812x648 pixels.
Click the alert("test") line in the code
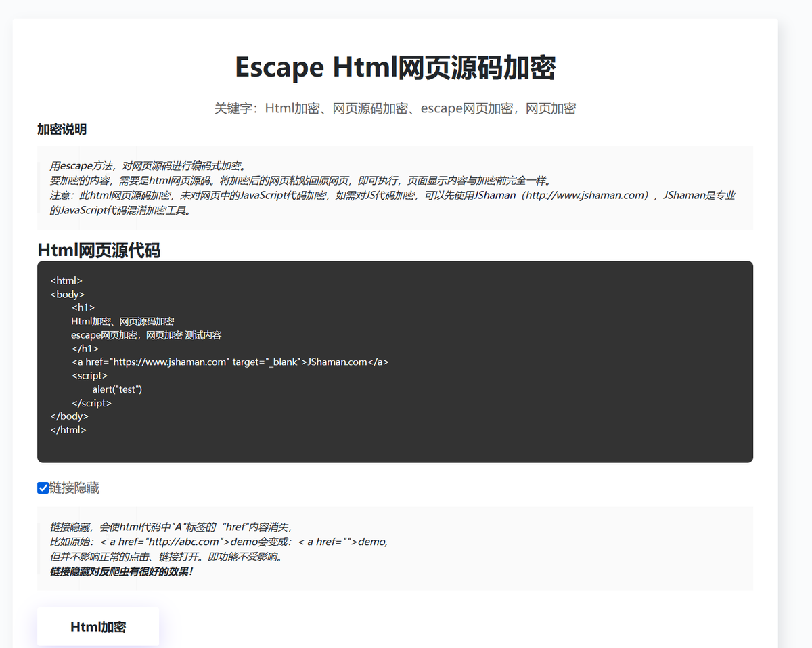(116, 389)
